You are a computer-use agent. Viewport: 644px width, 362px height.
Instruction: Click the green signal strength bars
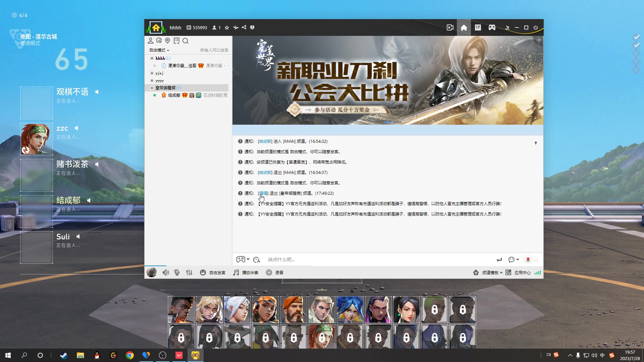point(538,273)
